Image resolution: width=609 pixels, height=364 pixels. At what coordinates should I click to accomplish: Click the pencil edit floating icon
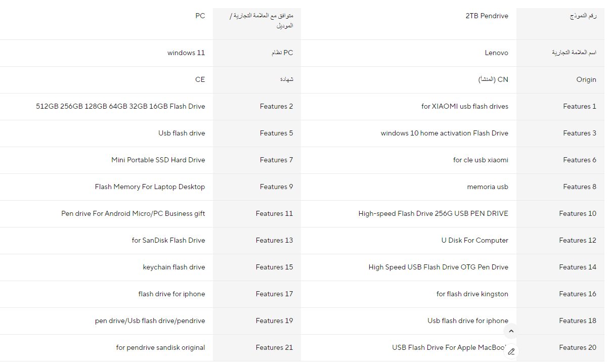click(511, 351)
